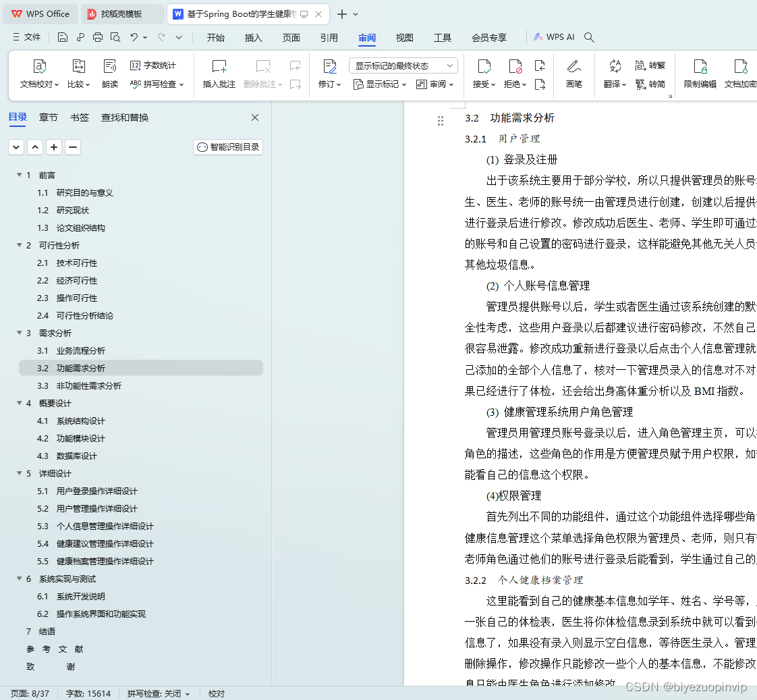Screen dimensions: 757x700
Task: Collapse the 4 概要设计 outline section
Action: point(20,403)
